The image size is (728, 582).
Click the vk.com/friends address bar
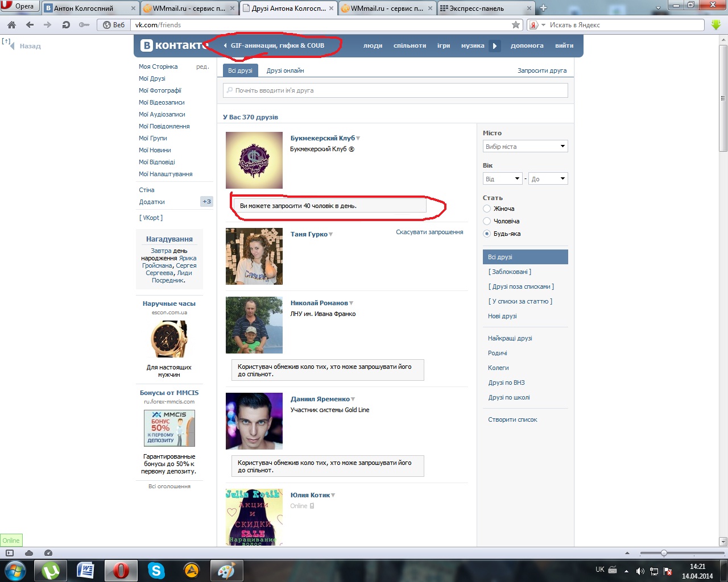[x=321, y=25]
